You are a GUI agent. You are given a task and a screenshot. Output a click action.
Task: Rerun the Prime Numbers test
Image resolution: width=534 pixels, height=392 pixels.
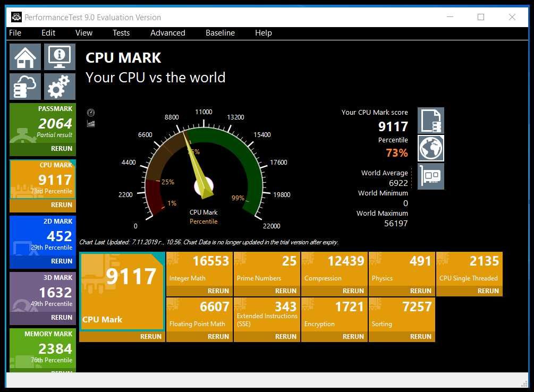(x=286, y=291)
